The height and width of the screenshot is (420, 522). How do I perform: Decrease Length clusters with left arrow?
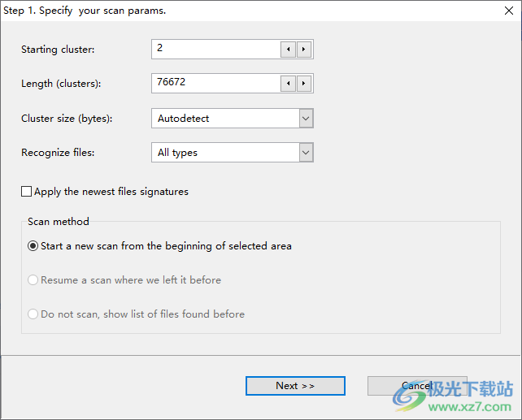point(289,83)
